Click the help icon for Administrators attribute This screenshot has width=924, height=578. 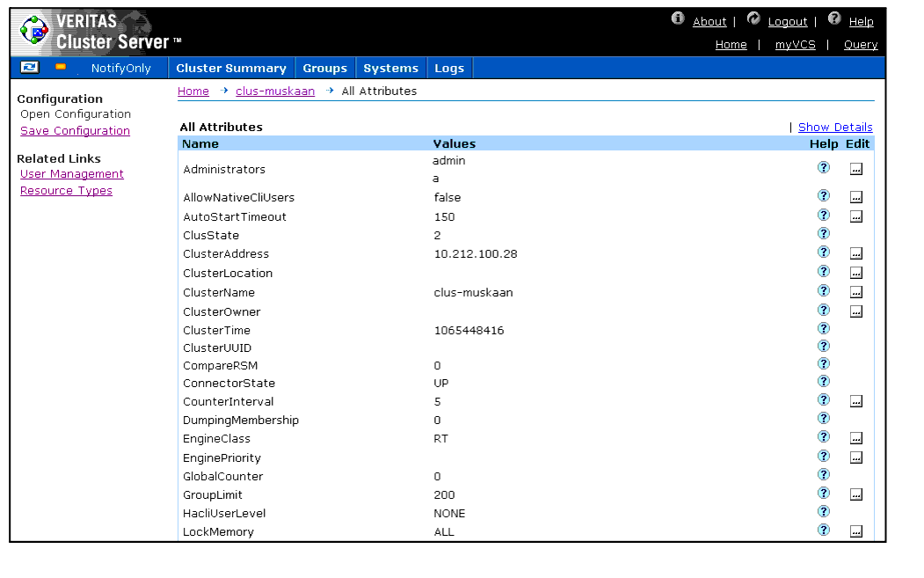click(x=824, y=168)
